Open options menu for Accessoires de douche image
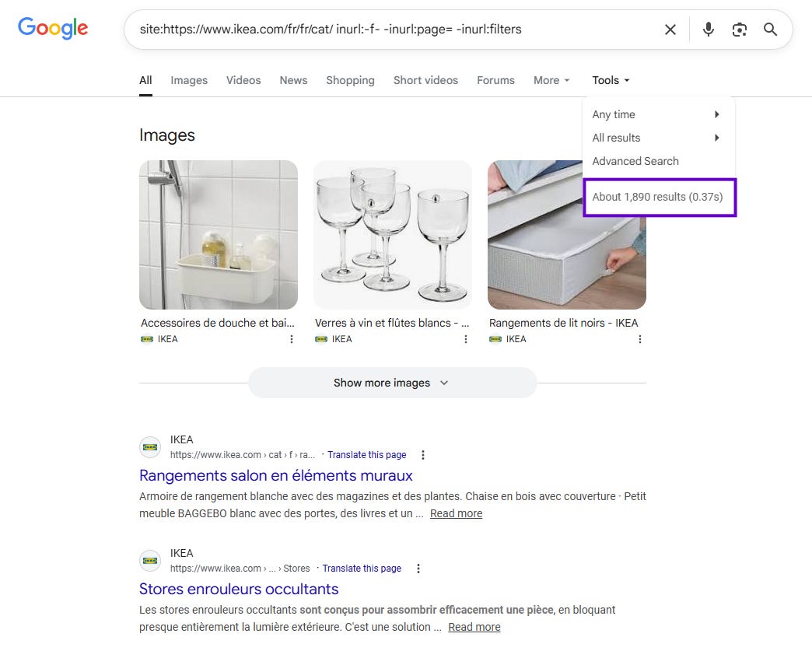The height and width of the screenshot is (651, 812). point(292,339)
